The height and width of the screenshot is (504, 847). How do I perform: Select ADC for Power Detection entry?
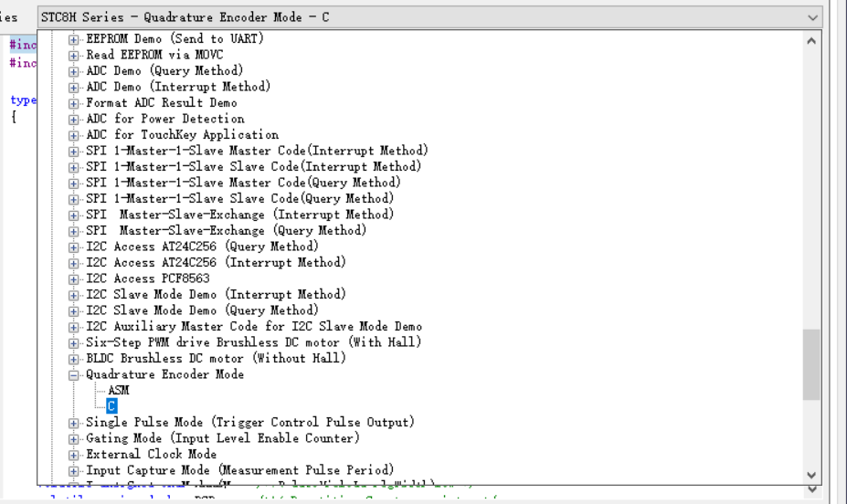(164, 119)
